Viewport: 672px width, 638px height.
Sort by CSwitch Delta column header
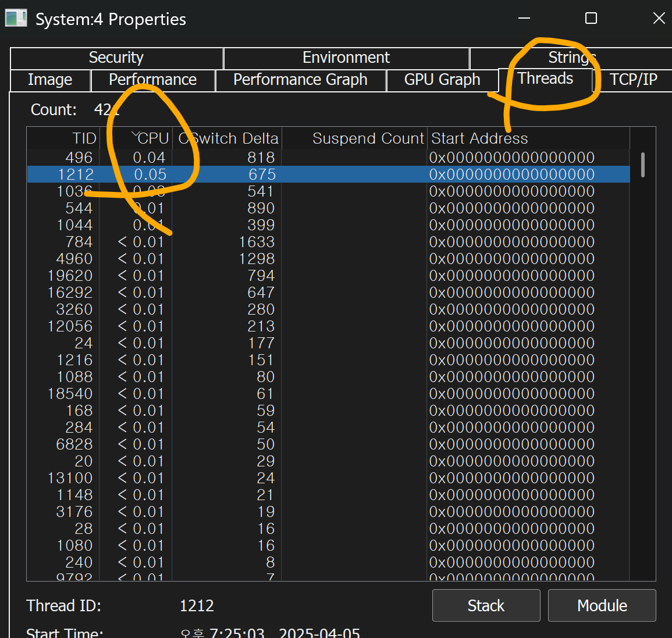pyautogui.click(x=227, y=138)
